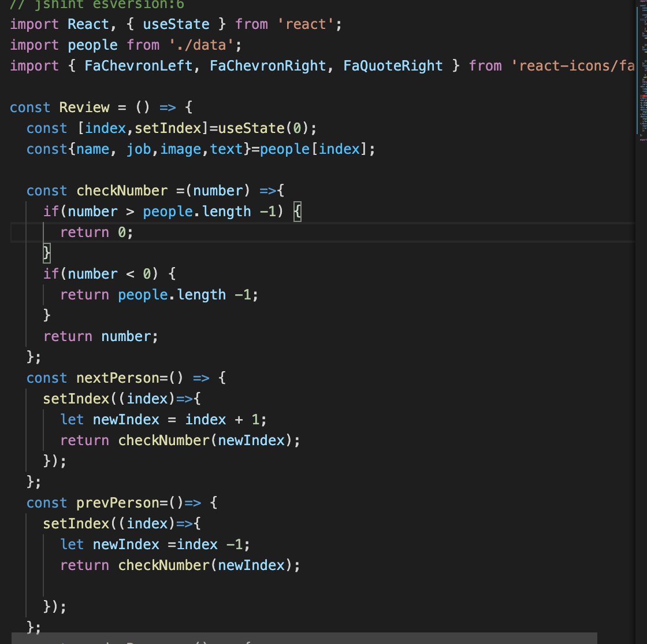Click 'if(number < 0)' condition
The width and height of the screenshot is (647, 644).
pos(101,273)
